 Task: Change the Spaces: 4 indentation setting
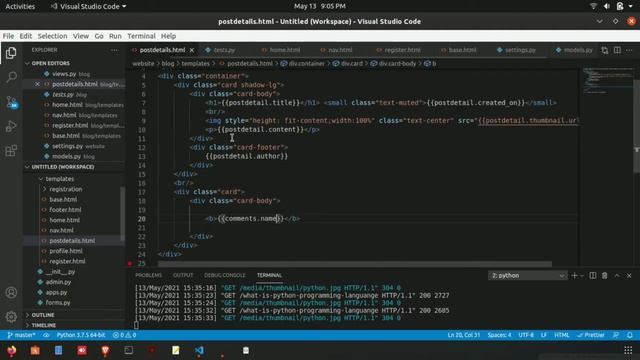tap(499, 335)
